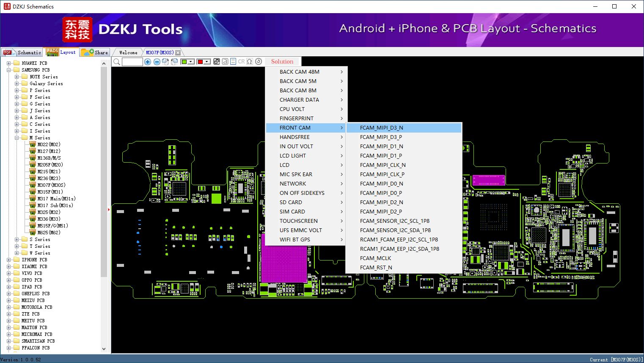
Task: Open the red color dropdown arrow
Action: click(x=207, y=62)
